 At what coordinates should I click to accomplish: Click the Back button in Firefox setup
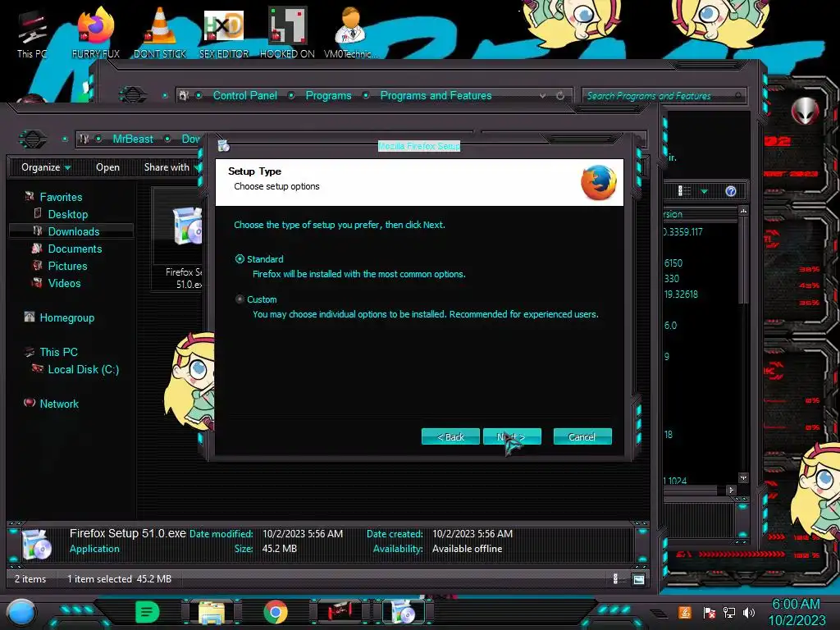tap(450, 436)
